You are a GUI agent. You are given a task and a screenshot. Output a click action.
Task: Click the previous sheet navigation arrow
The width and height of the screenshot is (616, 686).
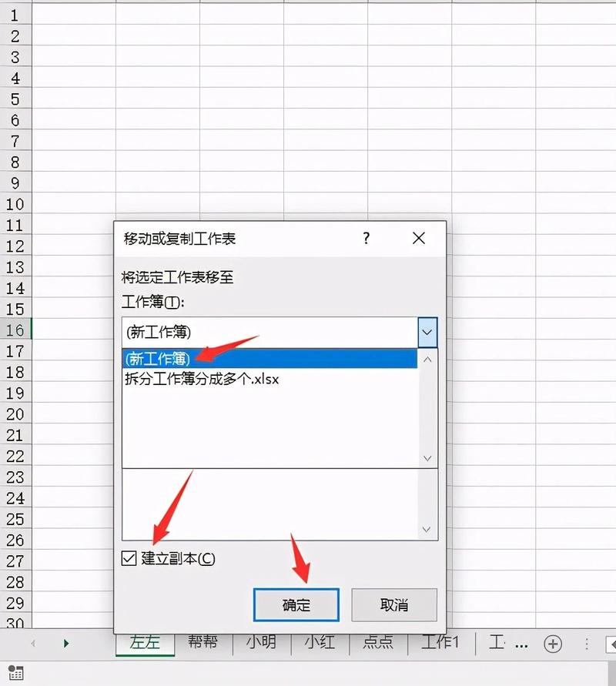coord(34,644)
